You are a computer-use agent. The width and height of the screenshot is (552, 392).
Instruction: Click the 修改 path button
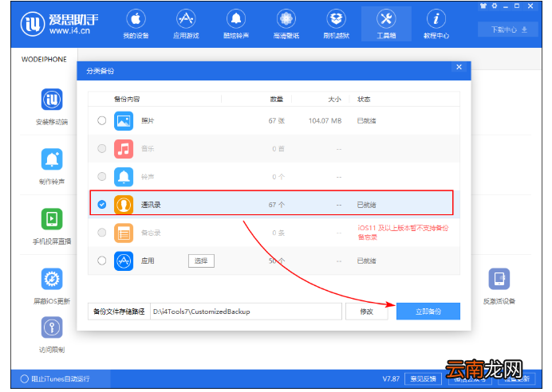[366, 312]
